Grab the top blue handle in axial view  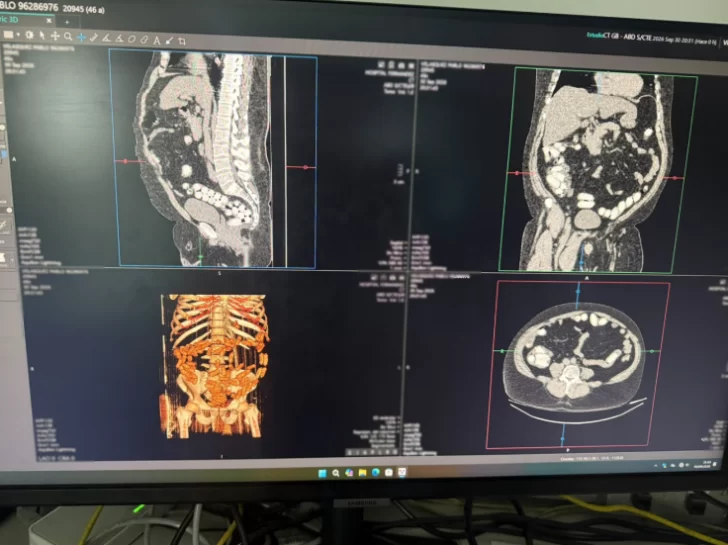tap(578, 291)
